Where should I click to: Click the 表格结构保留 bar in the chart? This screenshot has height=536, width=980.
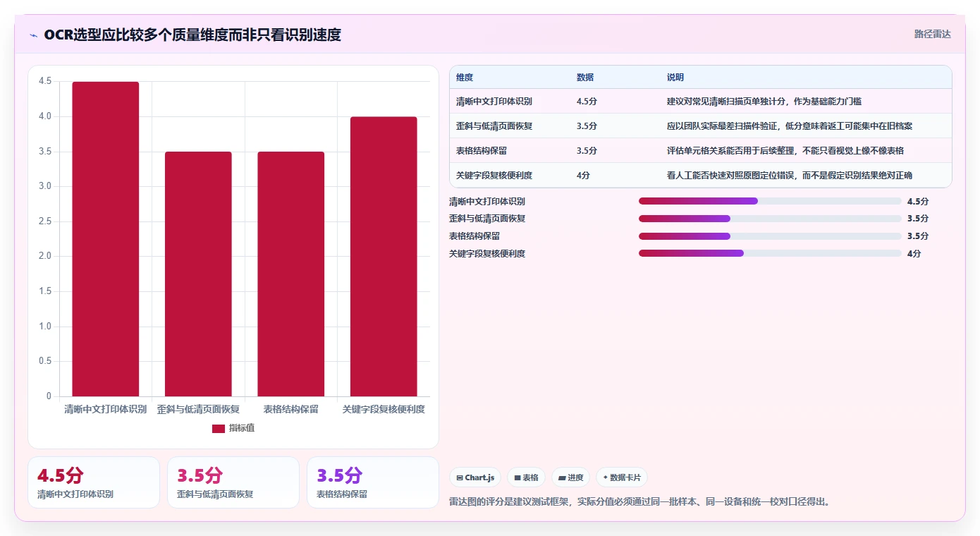[x=290, y=274]
